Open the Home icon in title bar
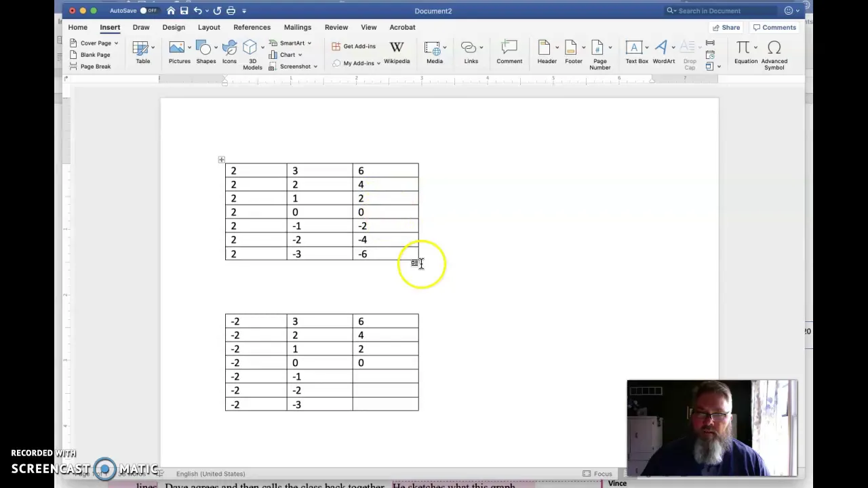Screen dimensions: 868x488 click(171, 11)
